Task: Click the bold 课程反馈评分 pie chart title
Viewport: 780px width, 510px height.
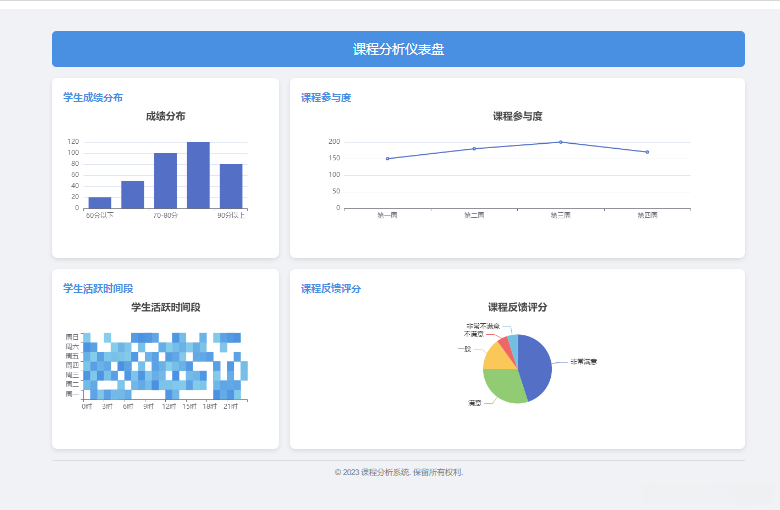Action: 517,307
